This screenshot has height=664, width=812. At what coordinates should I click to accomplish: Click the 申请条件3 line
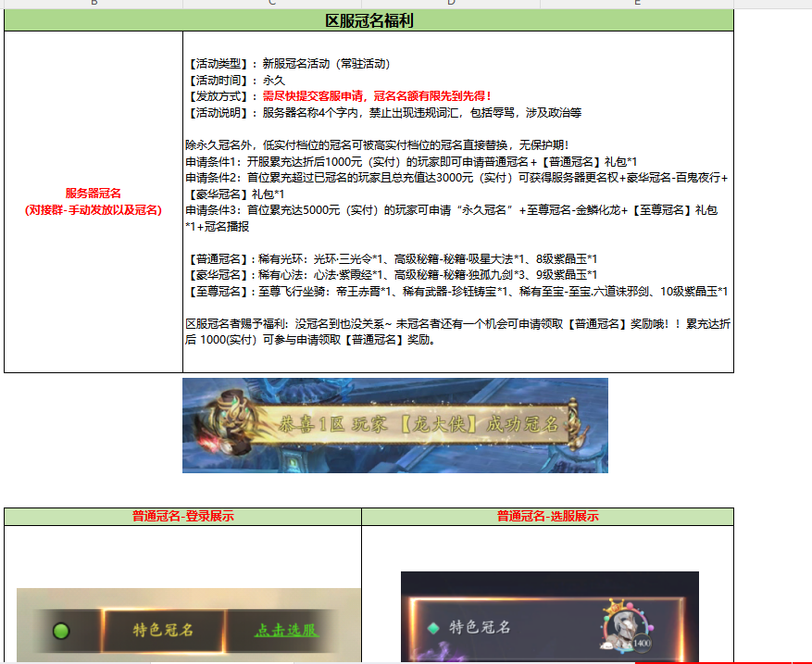point(452,218)
